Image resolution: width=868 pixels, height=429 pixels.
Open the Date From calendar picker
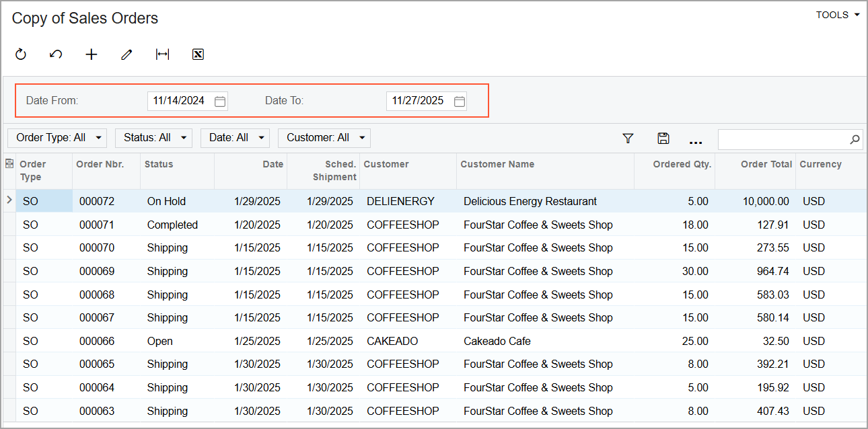219,102
